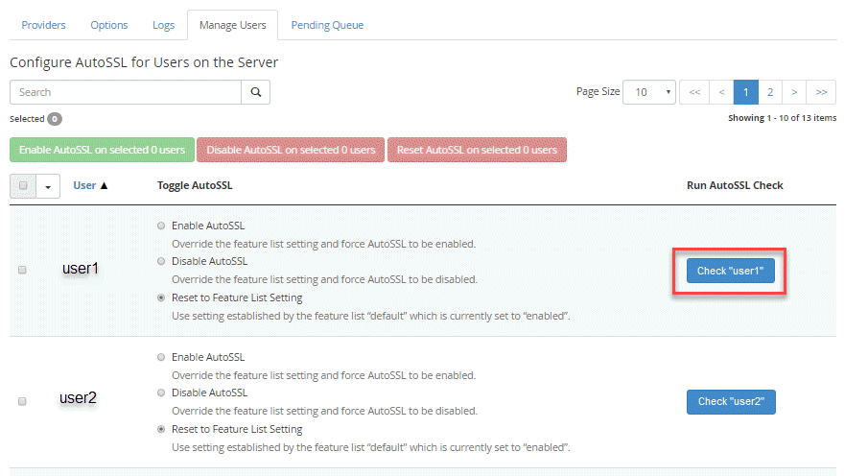This screenshot has width=868, height=476.
Task: Toggle the select-all header checkbox
Action: pos(23,186)
